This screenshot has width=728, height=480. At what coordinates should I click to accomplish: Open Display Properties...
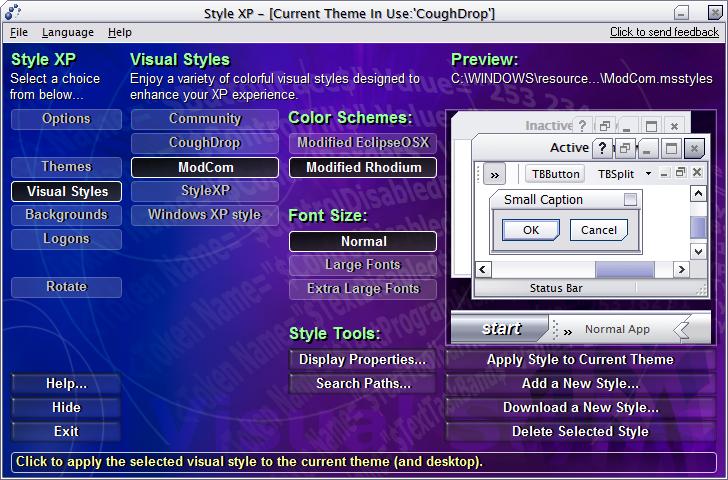363,360
